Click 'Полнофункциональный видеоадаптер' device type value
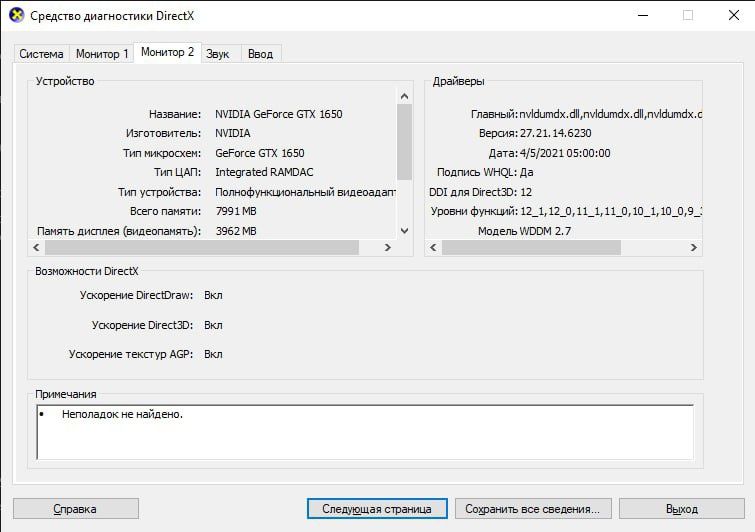The height and width of the screenshot is (532, 755). [305, 192]
